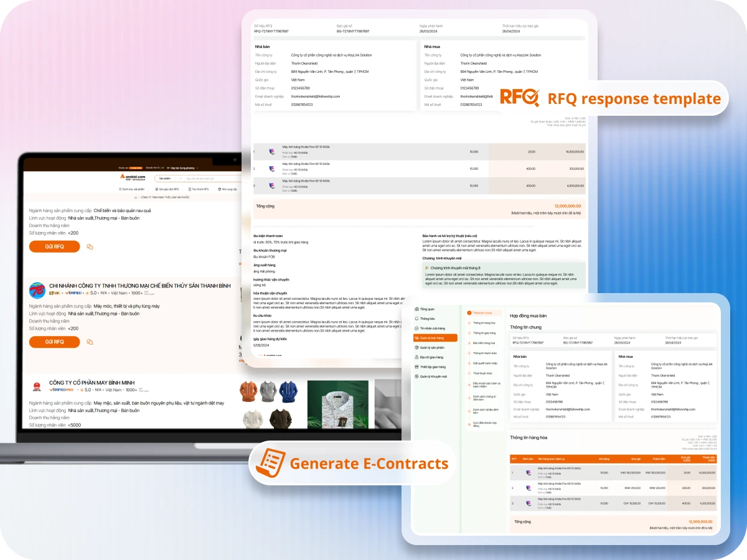
Task: Open Địa chỉ giao hàng in the sidebar
Action: tap(431, 357)
